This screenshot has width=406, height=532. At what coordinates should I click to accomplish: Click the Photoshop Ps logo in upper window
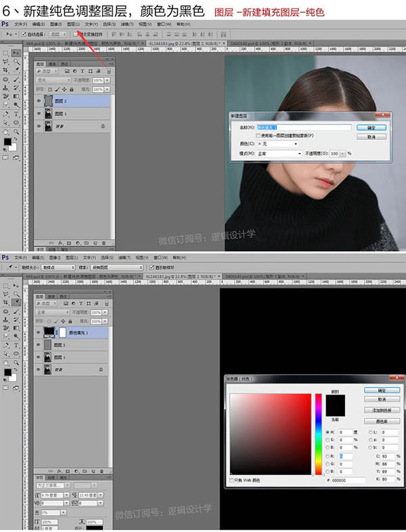[5, 22]
